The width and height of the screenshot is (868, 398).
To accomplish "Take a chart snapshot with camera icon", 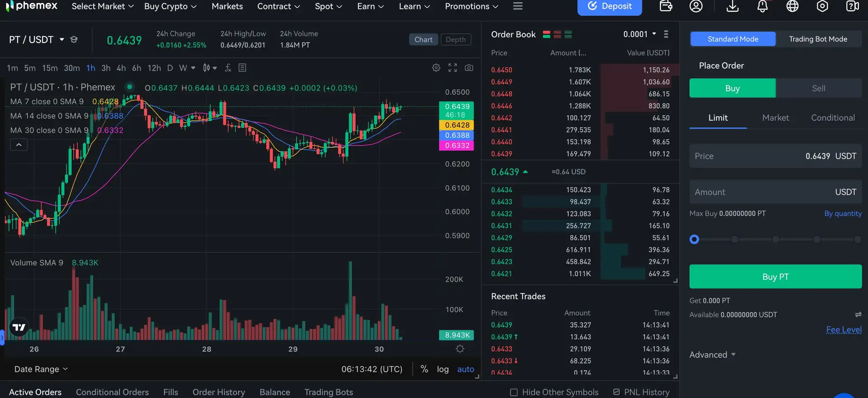I will coord(469,68).
